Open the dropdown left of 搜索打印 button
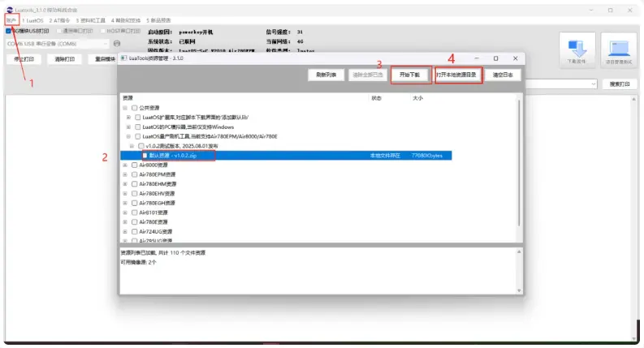644x348 pixels. click(x=593, y=84)
